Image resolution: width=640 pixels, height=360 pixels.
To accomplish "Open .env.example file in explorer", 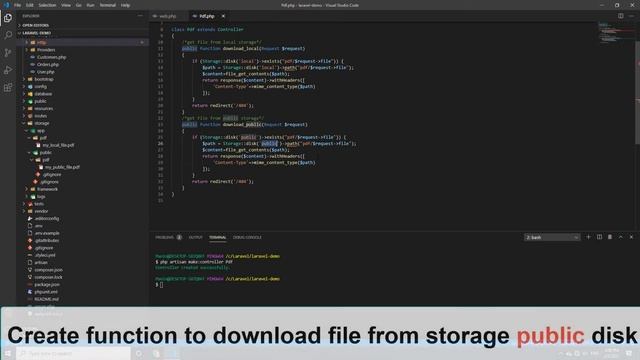I will [x=47, y=233].
